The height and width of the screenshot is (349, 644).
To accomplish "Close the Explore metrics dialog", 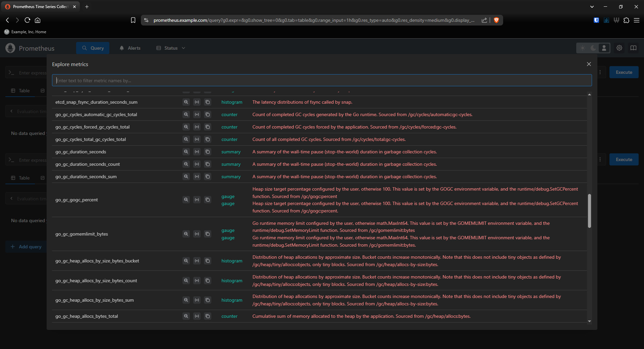I will coord(589,64).
